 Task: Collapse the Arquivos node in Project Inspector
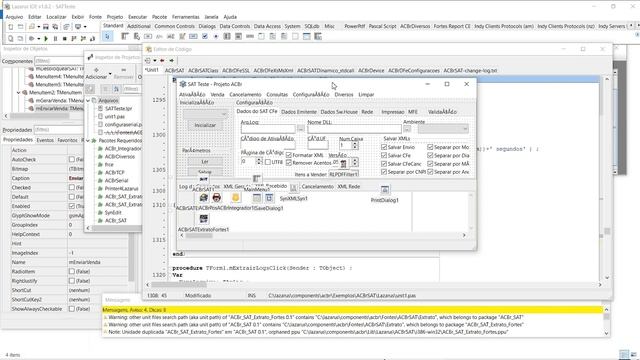88,100
